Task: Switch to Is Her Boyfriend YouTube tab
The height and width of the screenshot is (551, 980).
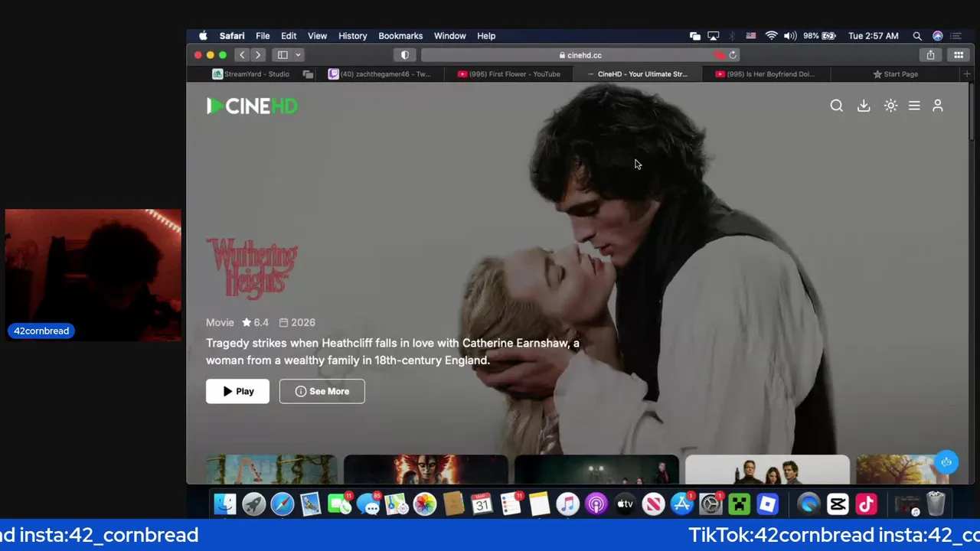Action: click(766, 74)
